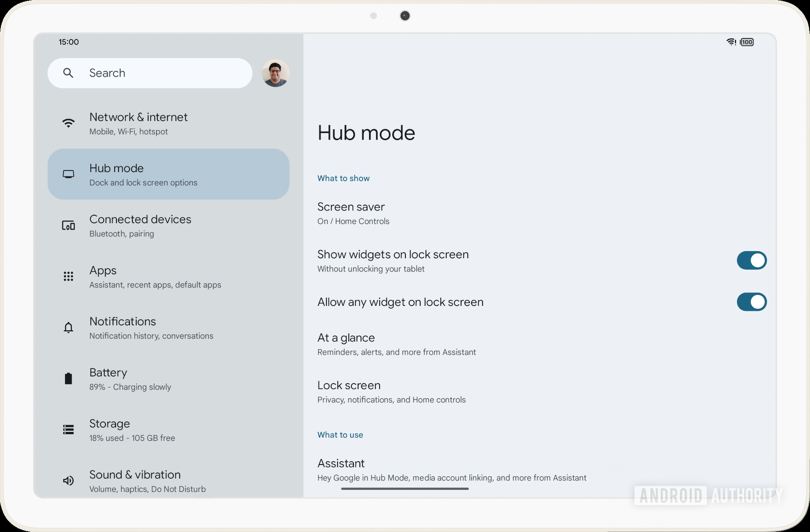Viewport: 810px width, 532px height.
Task: Disable Allow any widget on lock screen
Action: pyautogui.click(x=750, y=302)
